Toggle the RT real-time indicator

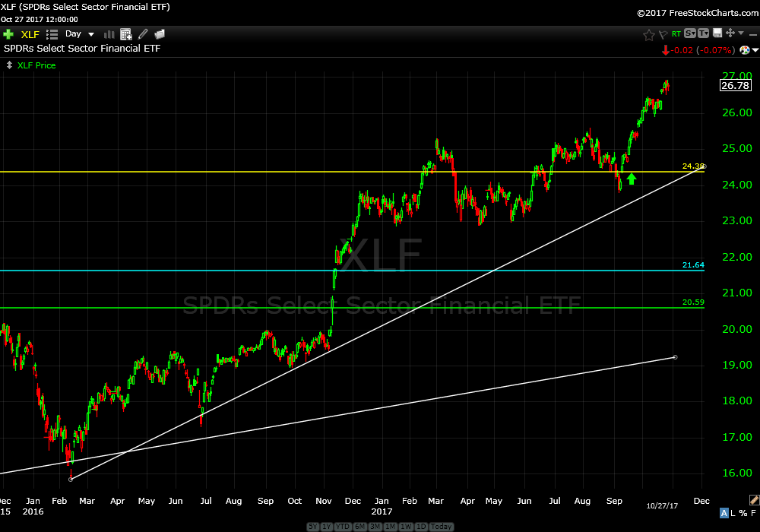coord(676,34)
